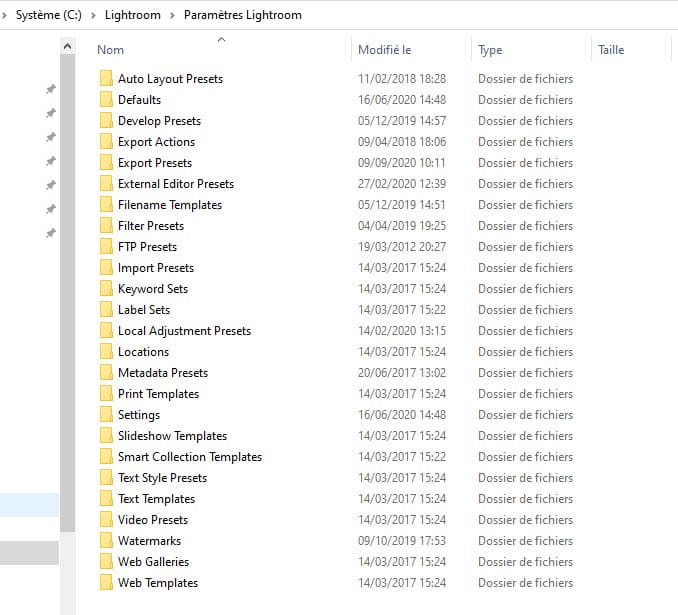Click the Print Templates folder icon
This screenshot has height=615, width=678.
click(x=106, y=394)
